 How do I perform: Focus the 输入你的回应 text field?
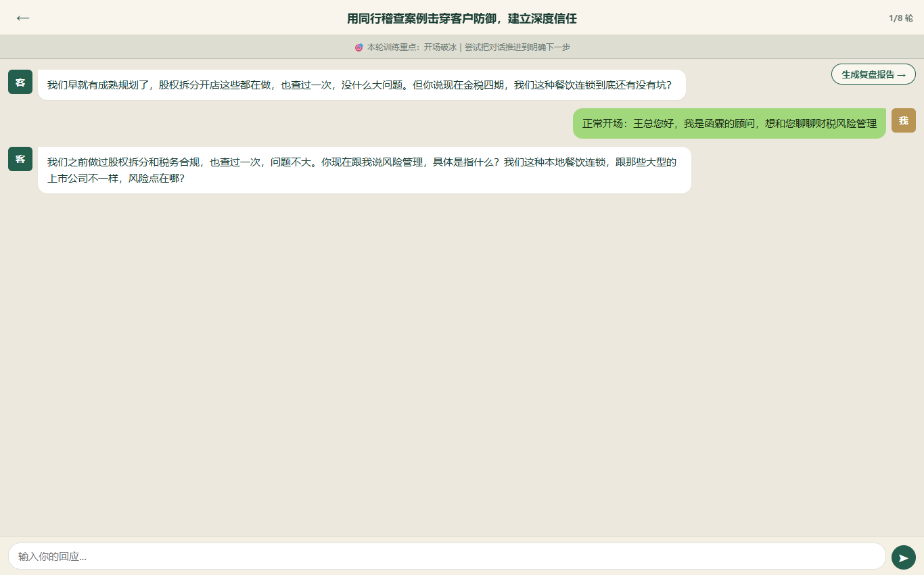coord(446,556)
